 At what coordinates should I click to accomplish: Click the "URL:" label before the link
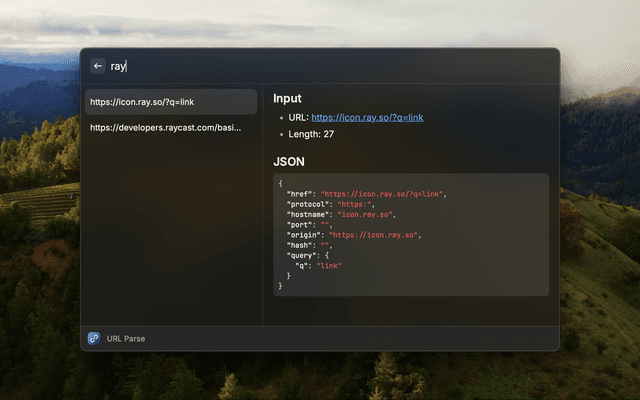tap(299, 117)
